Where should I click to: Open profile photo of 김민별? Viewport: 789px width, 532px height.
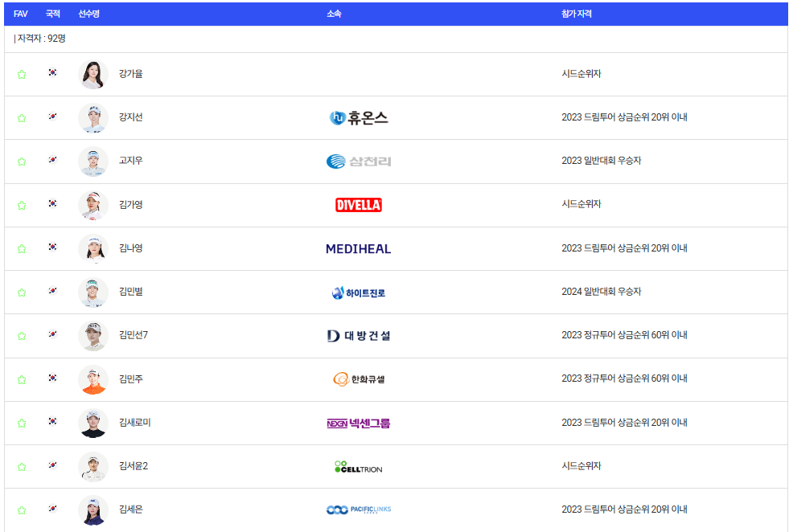point(93,293)
